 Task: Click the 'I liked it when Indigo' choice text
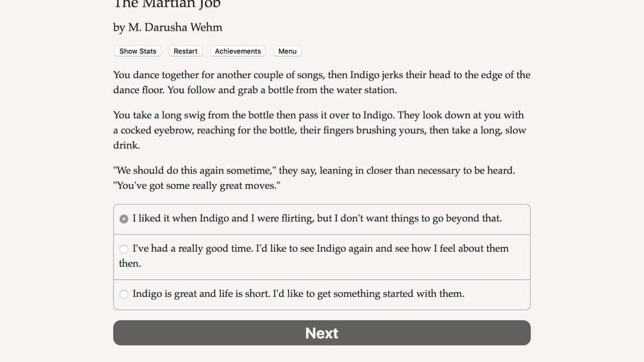click(317, 218)
